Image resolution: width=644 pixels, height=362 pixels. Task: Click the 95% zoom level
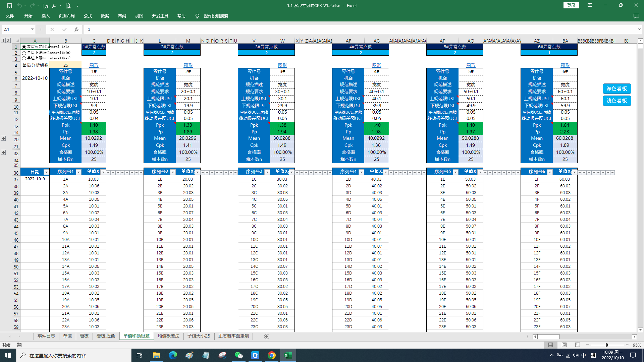point(637,345)
